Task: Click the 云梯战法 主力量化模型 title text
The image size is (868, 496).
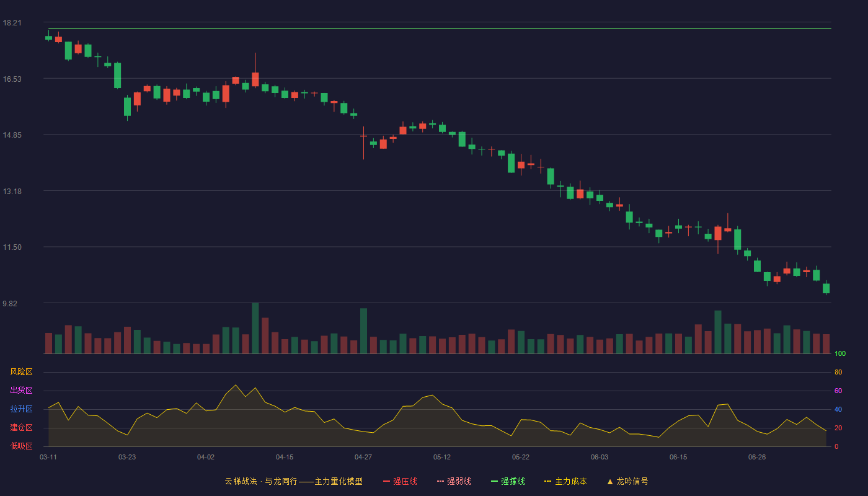Action: [294, 481]
